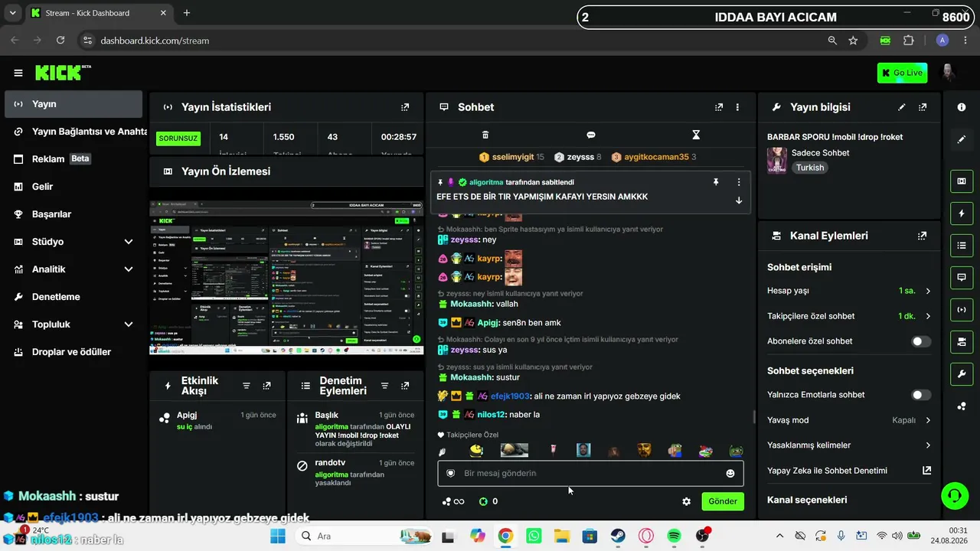Filter the Denetim Eylemleri list
The image size is (980, 551).
click(x=384, y=386)
